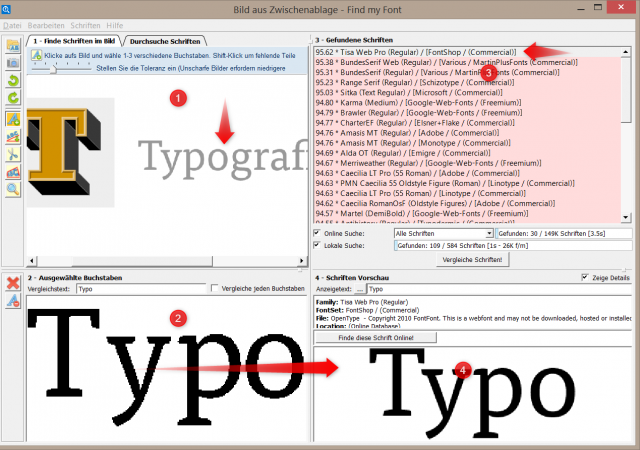The width and height of the screenshot is (640, 450).
Task: Select the highlighted letter-picking tool
Action: (x=13, y=119)
